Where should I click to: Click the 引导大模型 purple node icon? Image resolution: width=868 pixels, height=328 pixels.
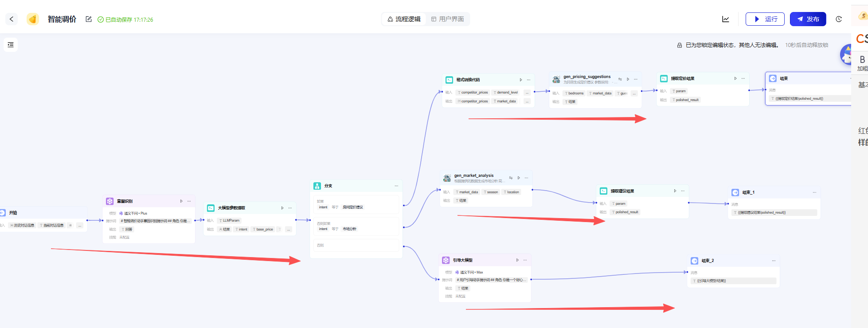pos(446,260)
